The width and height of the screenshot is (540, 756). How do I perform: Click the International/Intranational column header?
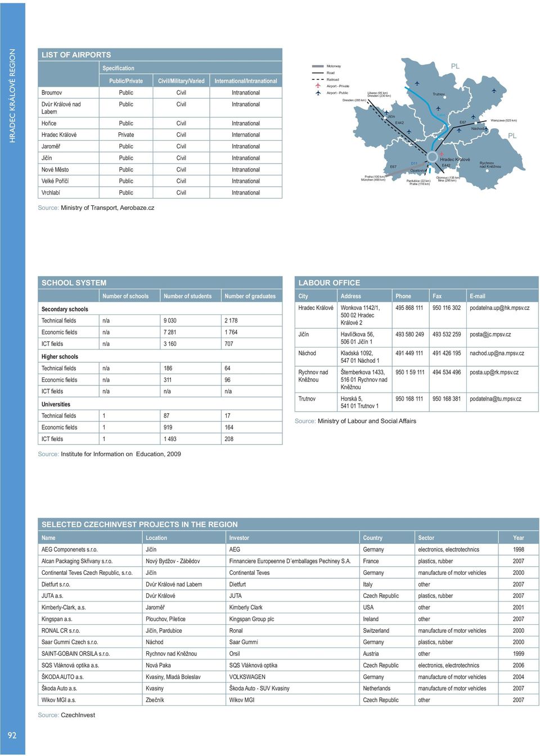click(246, 81)
